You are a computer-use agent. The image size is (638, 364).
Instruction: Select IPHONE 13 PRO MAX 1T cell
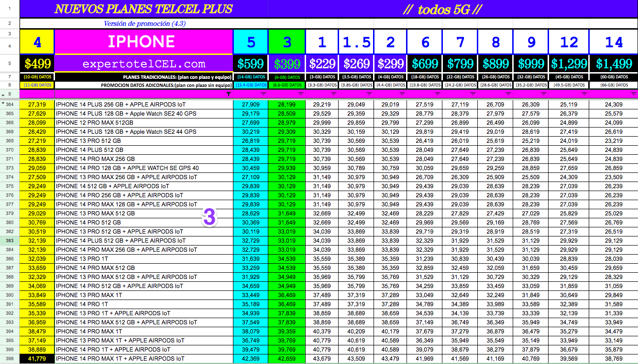click(x=144, y=295)
